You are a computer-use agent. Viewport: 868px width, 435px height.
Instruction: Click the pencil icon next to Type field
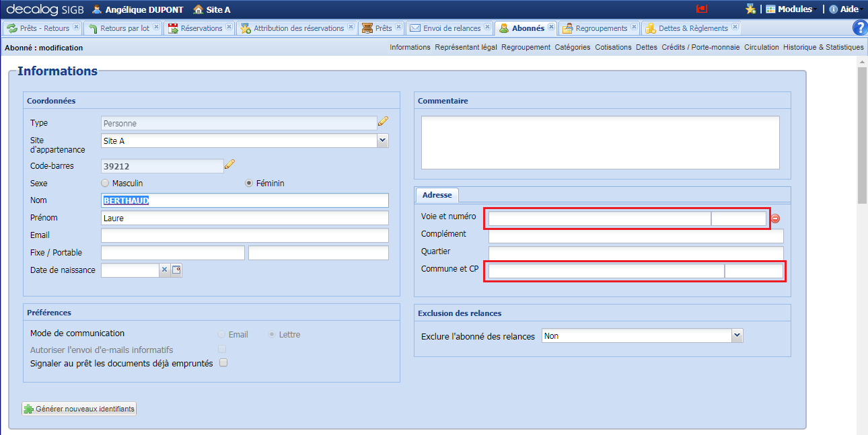pyautogui.click(x=383, y=122)
